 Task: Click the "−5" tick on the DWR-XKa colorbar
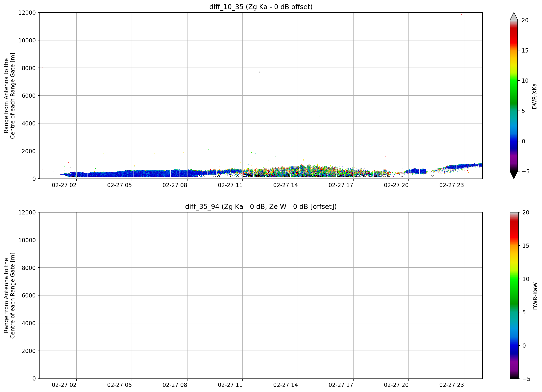pyautogui.click(x=526, y=171)
